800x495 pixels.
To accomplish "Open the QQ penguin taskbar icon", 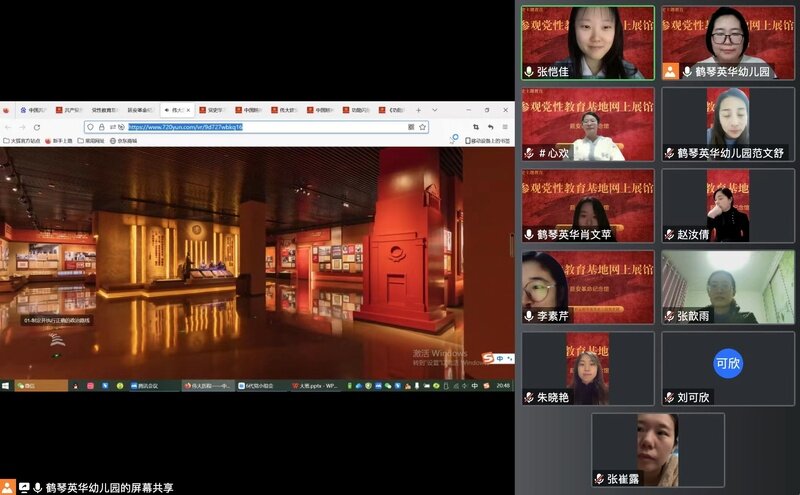I will click(x=76, y=386).
